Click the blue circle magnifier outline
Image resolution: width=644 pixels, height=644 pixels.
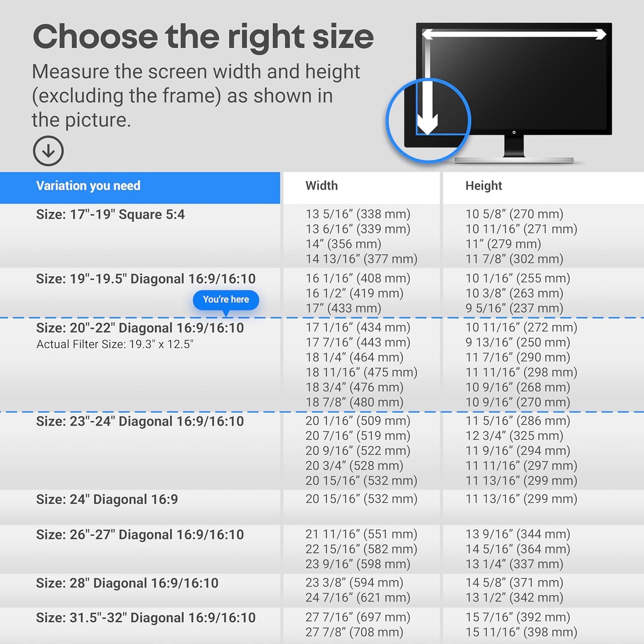[x=428, y=119]
